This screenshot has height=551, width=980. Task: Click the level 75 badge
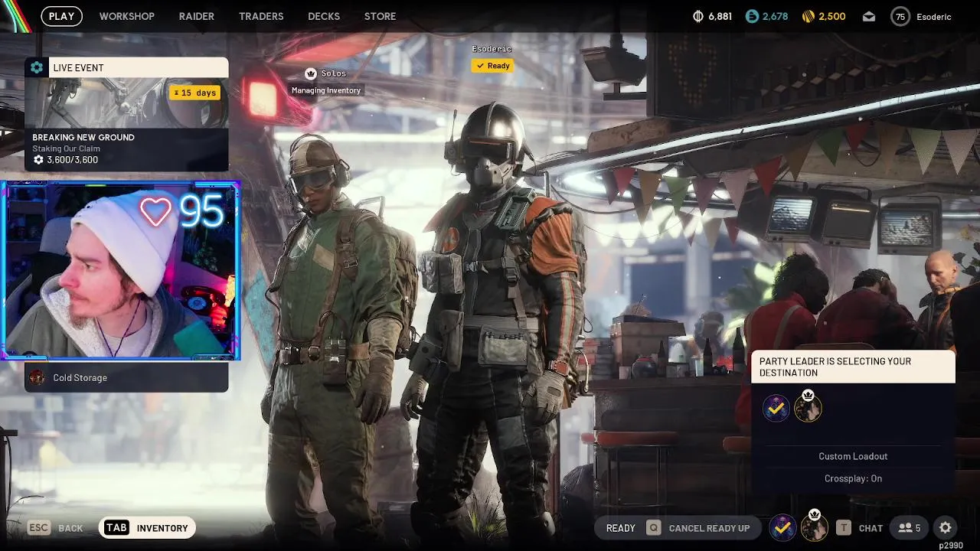[x=900, y=16]
